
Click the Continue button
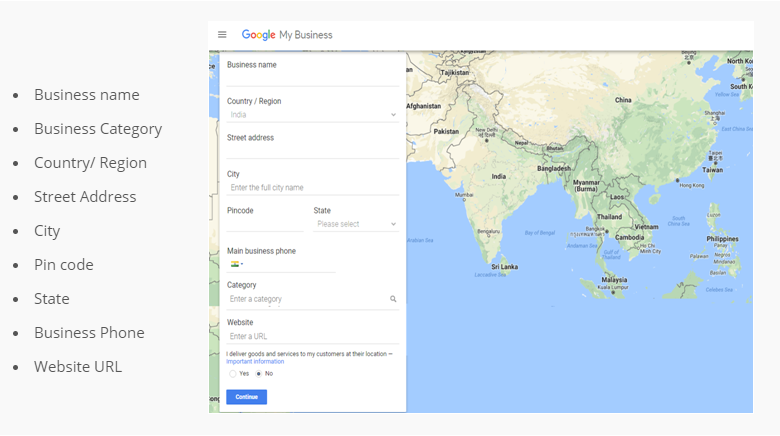[x=246, y=397]
